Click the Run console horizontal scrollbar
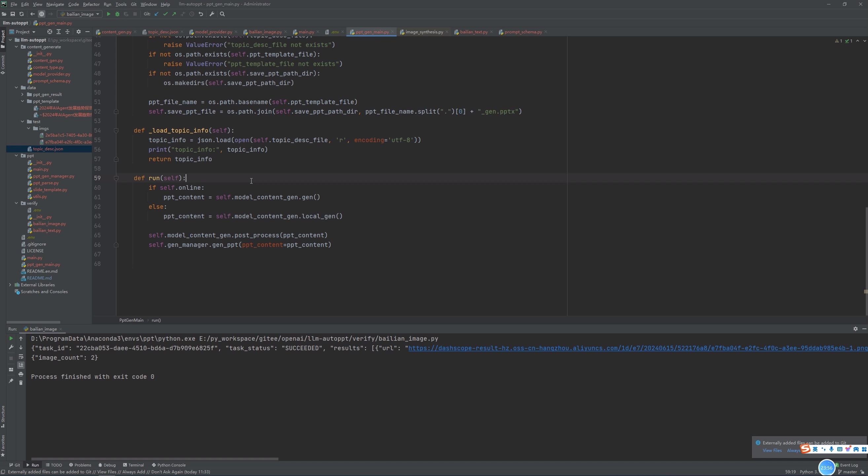 [x=155, y=459]
